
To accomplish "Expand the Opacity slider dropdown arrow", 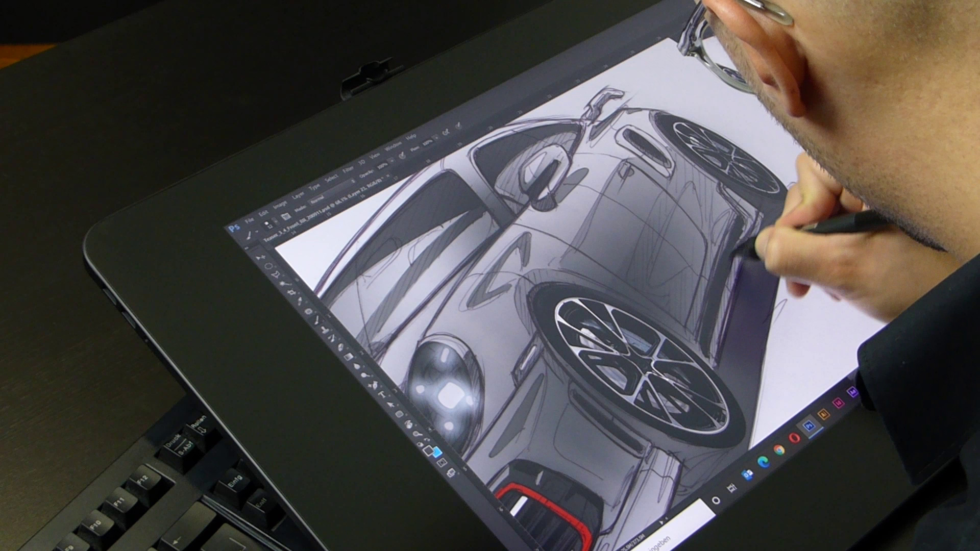I will pyautogui.click(x=392, y=160).
